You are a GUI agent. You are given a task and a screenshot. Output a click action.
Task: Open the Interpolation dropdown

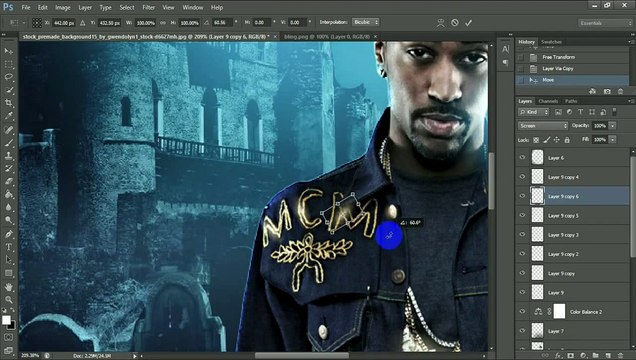[x=365, y=22]
